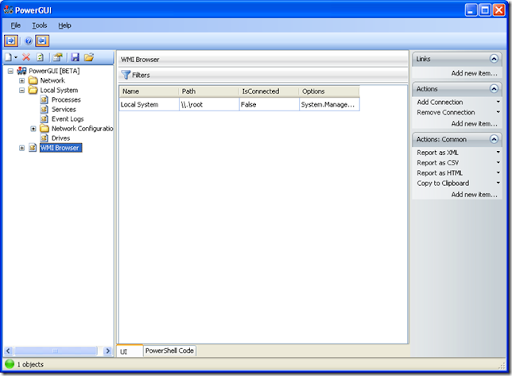The height and width of the screenshot is (376, 512).
Task: Open the Report as XML dropdown arrow
Action: (498, 152)
